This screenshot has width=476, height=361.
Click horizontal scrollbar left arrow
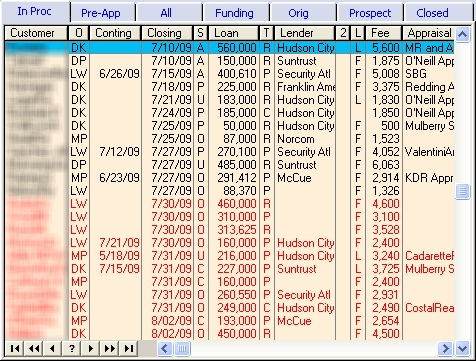coord(164,349)
